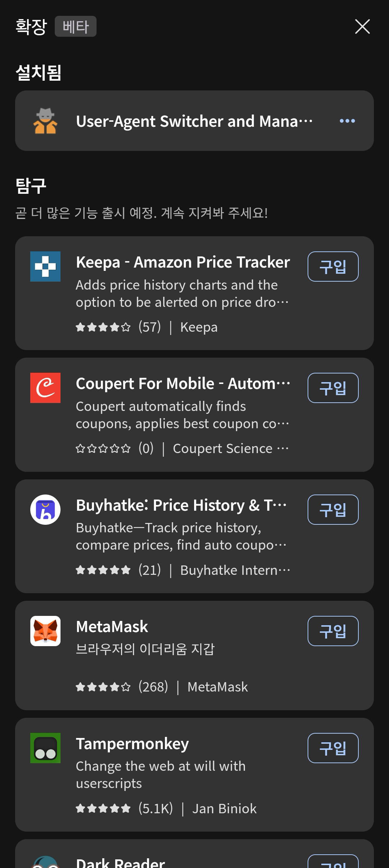Click the User-Agent Switcher spy icon
This screenshot has height=868, width=389.
point(45,121)
